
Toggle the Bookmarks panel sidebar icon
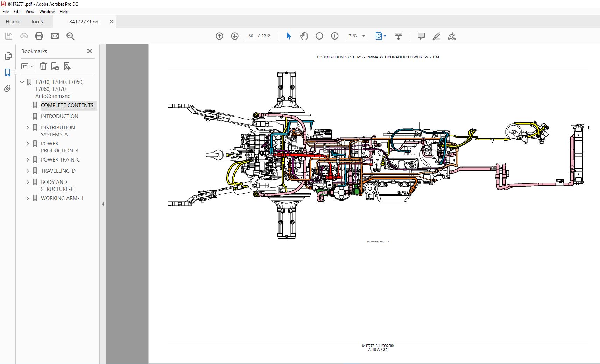click(8, 72)
